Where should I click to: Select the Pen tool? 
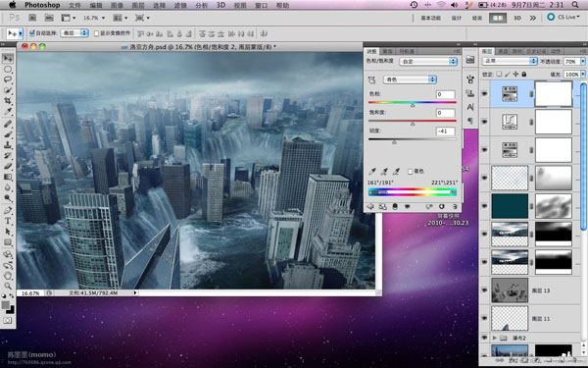[x=8, y=210]
